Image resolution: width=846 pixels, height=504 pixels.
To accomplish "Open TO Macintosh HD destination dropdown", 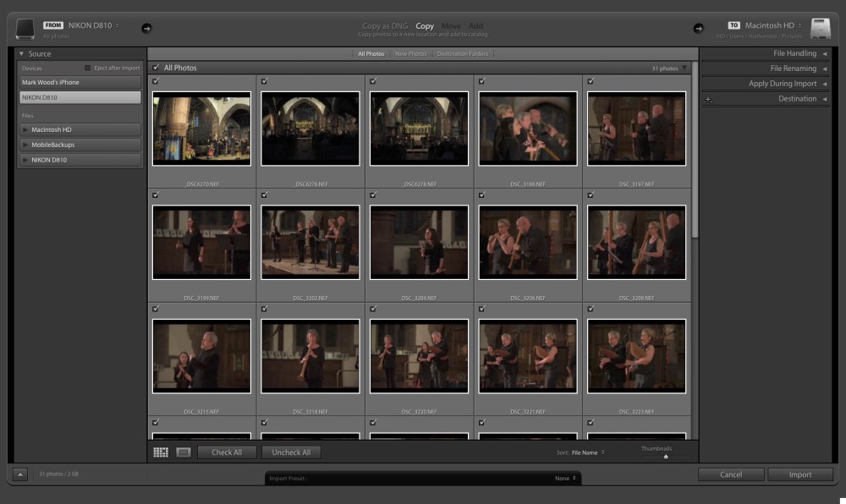I will pos(772,25).
